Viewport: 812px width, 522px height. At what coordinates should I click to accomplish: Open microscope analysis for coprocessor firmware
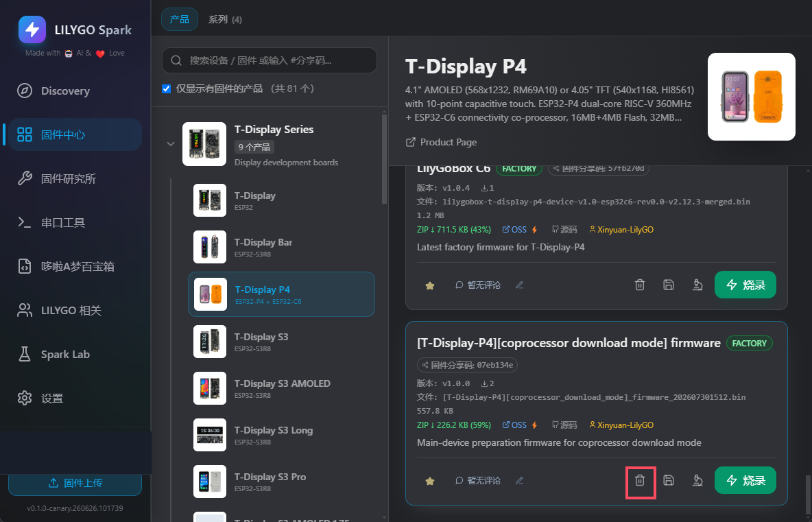(697, 481)
